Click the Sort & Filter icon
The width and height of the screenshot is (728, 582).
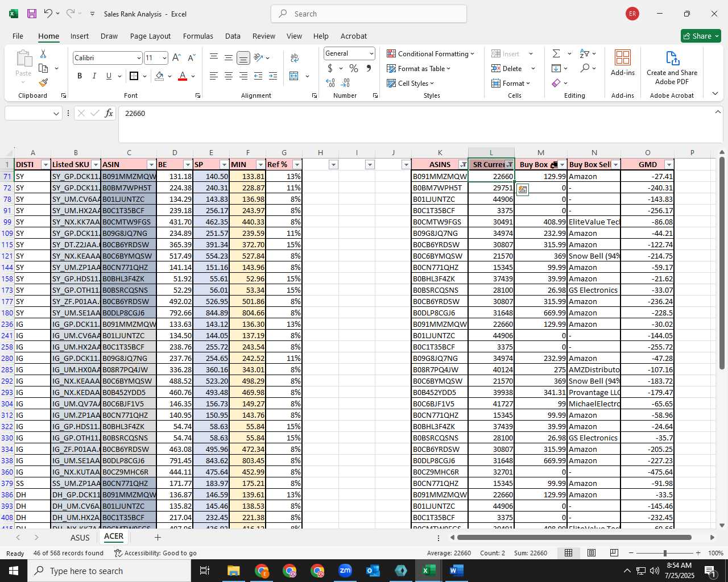(x=585, y=53)
